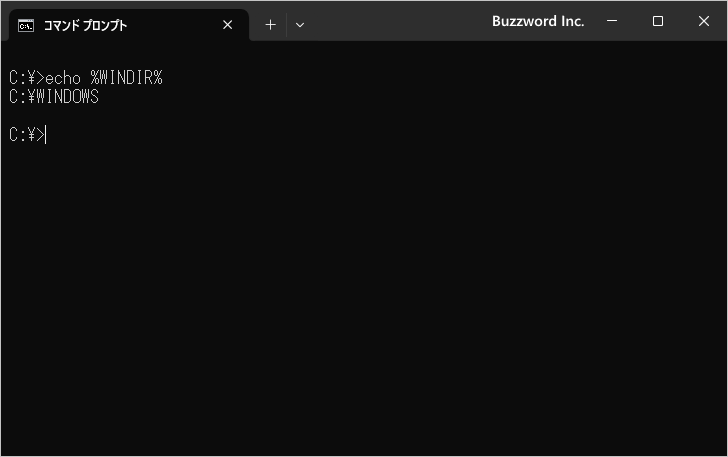Click the empty title bar area beside the dropdown chevron

[400, 22]
